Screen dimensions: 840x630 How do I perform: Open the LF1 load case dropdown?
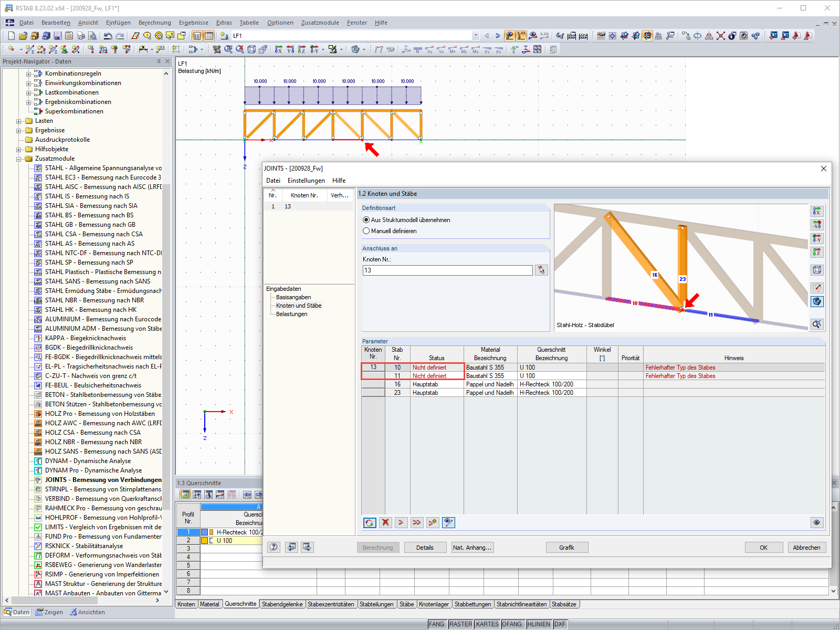[x=475, y=36]
